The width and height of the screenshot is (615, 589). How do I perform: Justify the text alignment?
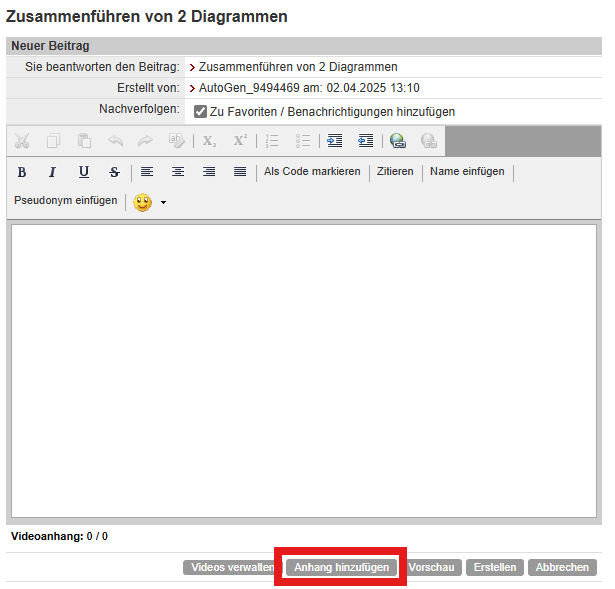[240, 171]
